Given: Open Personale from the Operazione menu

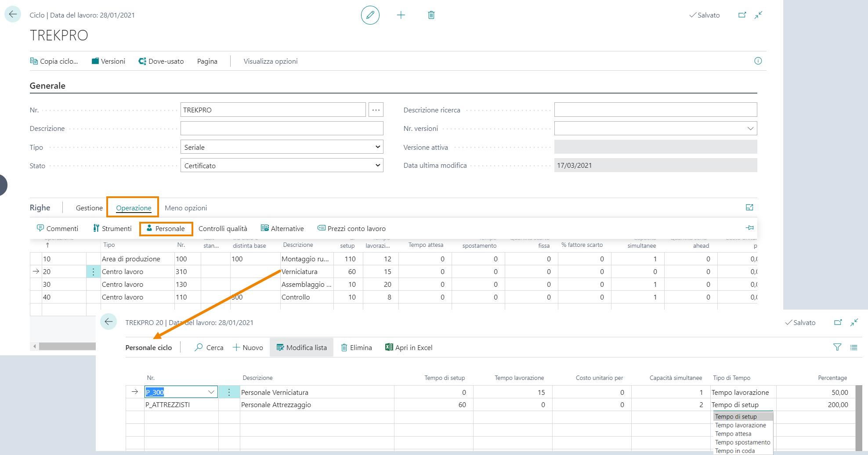Looking at the screenshot, I should pos(166,228).
